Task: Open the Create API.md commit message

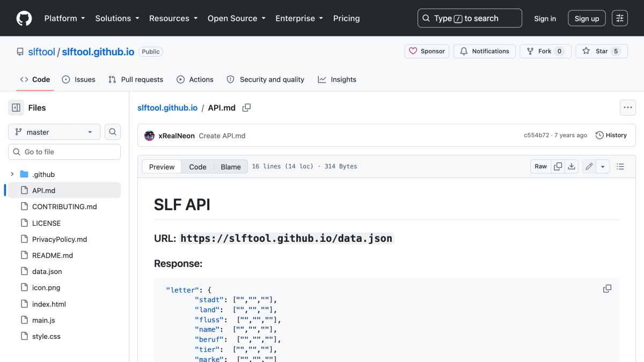Action: 222,136
